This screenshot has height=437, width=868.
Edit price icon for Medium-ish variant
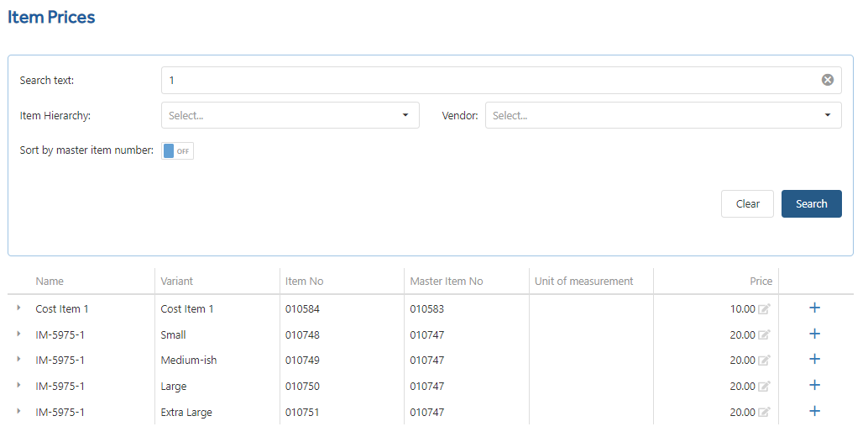764,360
